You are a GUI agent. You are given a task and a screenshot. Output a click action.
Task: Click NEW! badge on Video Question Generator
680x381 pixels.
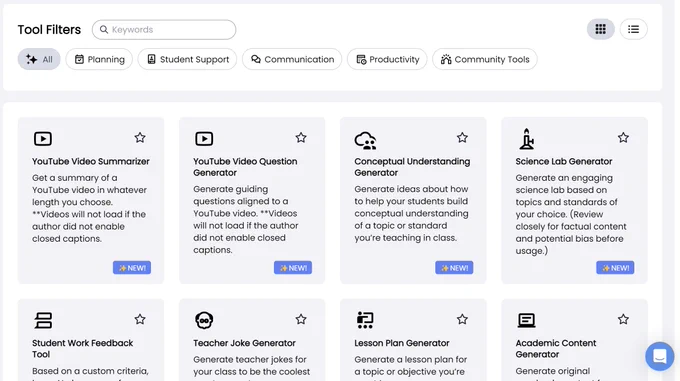(293, 268)
